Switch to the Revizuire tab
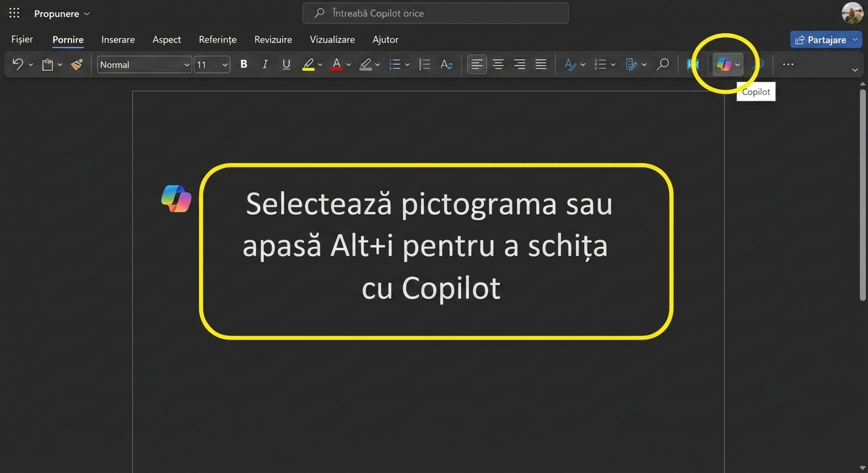 click(273, 39)
